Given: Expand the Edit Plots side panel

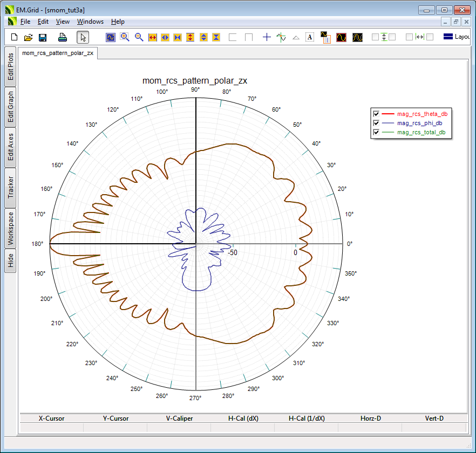Looking at the screenshot, I should point(10,67).
